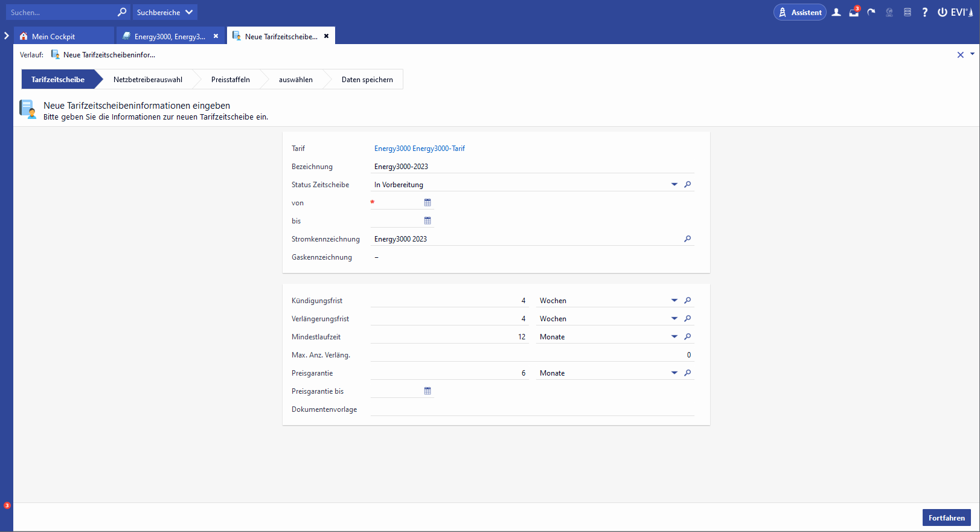
Task: Click the power logout icon
Action: 942,12
